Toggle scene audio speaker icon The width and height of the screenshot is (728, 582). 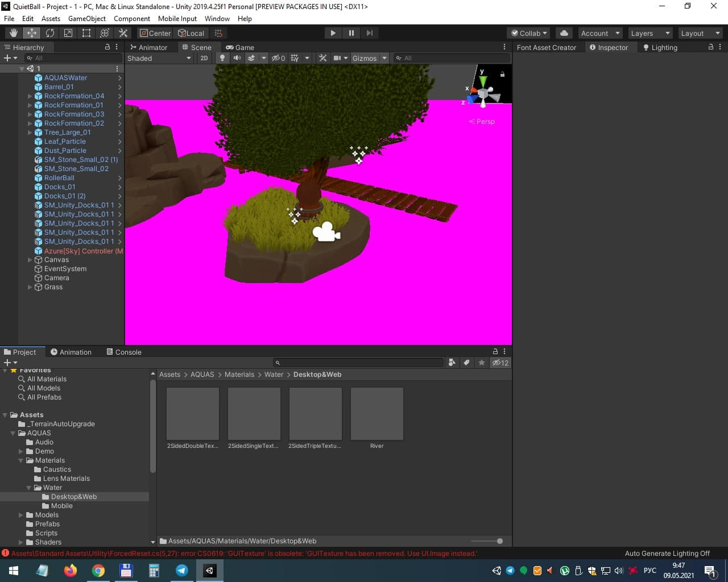tap(237, 58)
